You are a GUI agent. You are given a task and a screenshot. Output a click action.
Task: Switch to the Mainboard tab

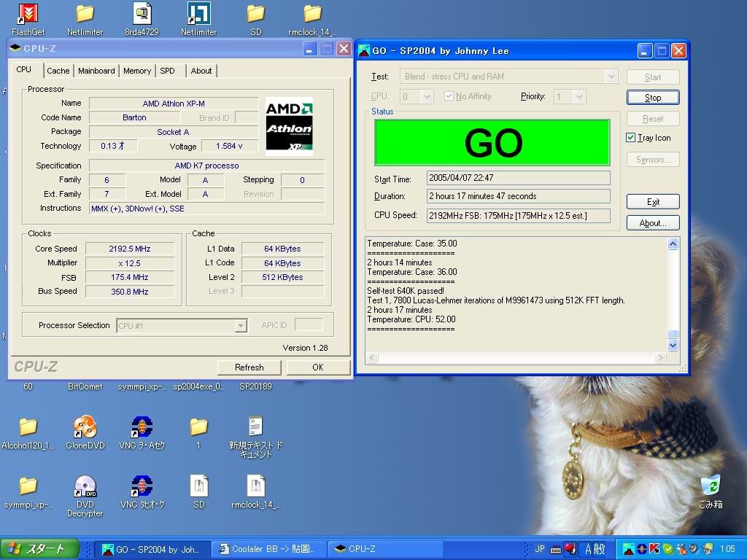(x=96, y=71)
